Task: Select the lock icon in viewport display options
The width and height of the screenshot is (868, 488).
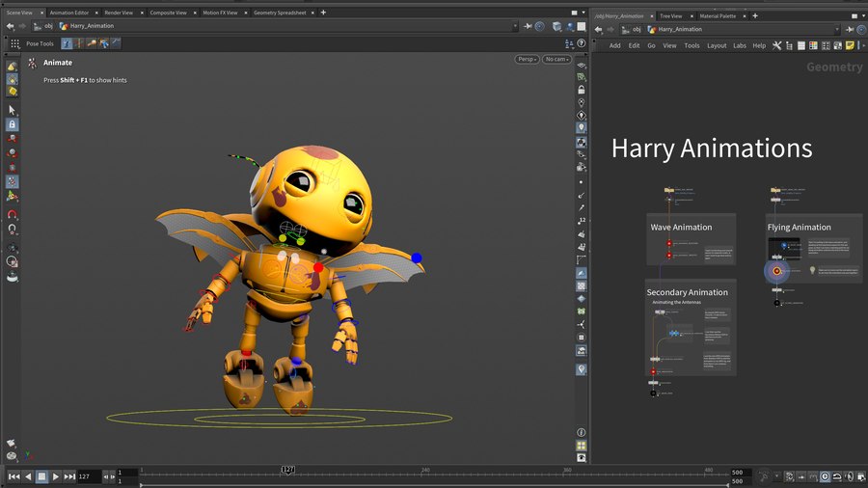Action: click(582, 89)
